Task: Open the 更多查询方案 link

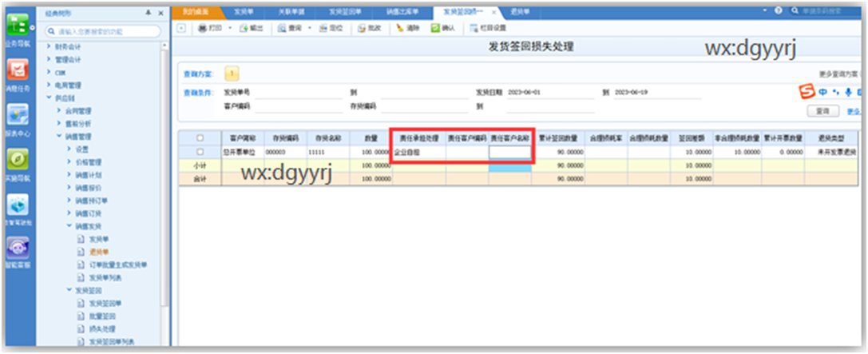Action: pos(838,74)
